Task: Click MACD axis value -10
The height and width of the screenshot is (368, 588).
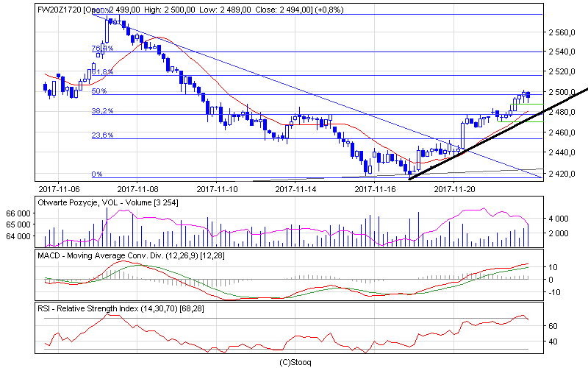Action: [x=554, y=292]
